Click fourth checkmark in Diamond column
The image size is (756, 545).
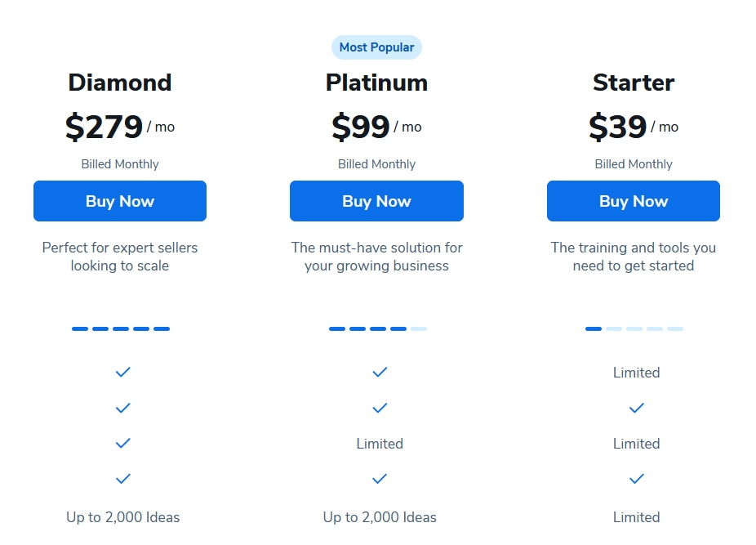(123, 479)
